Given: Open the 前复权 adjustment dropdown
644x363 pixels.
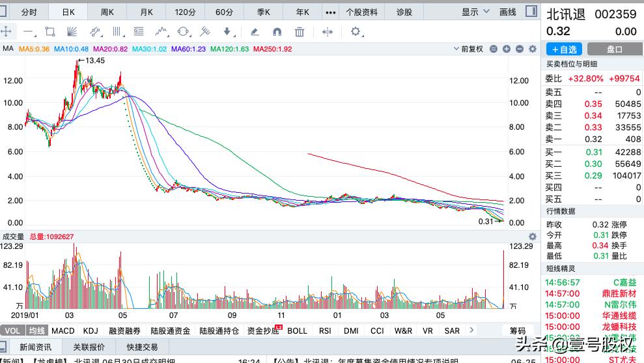Looking at the screenshot, I should 468,49.
